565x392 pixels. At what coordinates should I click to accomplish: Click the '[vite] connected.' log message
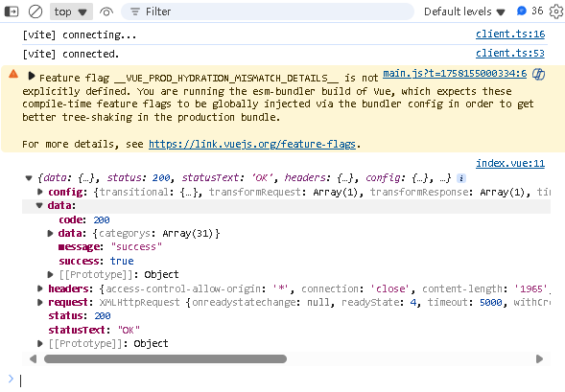pyautogui.click(x=71, y=54)
